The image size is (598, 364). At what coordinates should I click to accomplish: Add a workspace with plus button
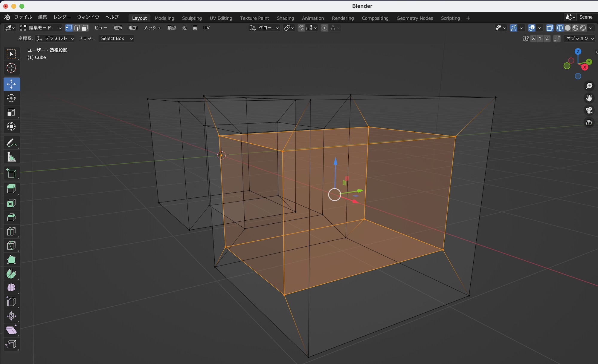468,18
